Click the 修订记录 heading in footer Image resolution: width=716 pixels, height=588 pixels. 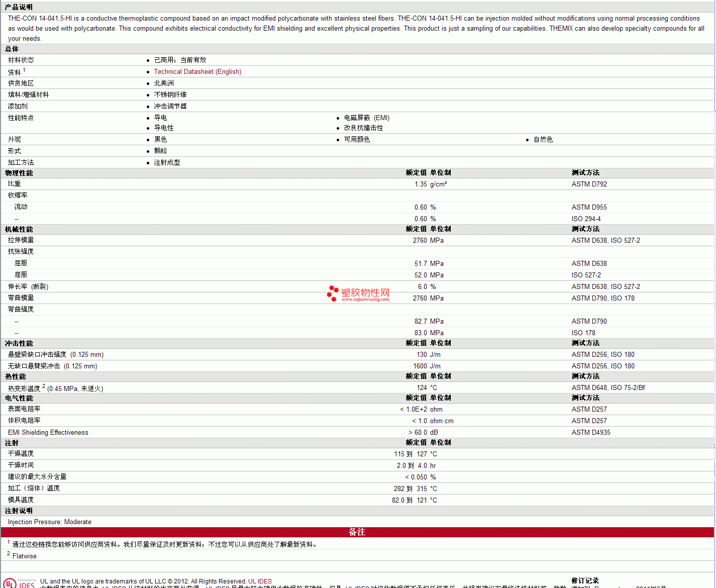[x=585, y=580]
